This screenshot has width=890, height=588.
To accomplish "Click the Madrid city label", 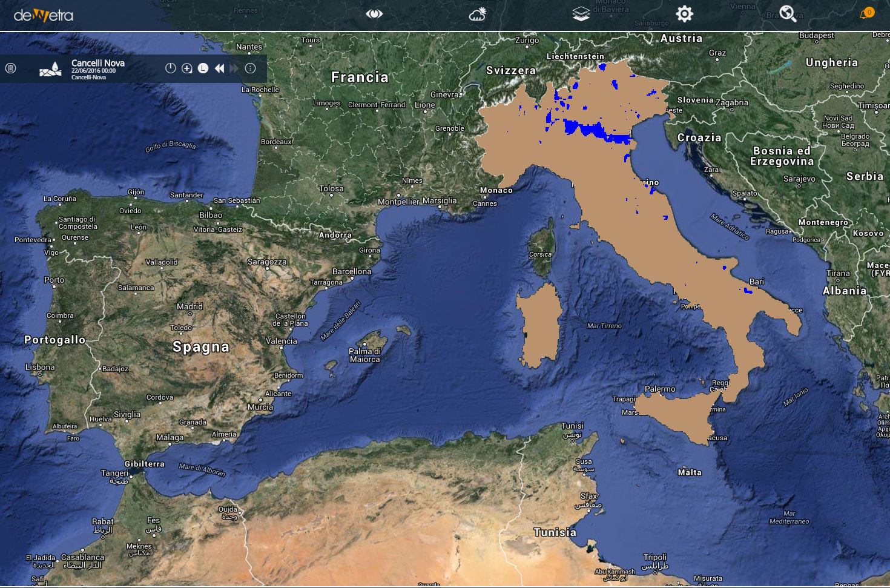I will pos(190,306).
